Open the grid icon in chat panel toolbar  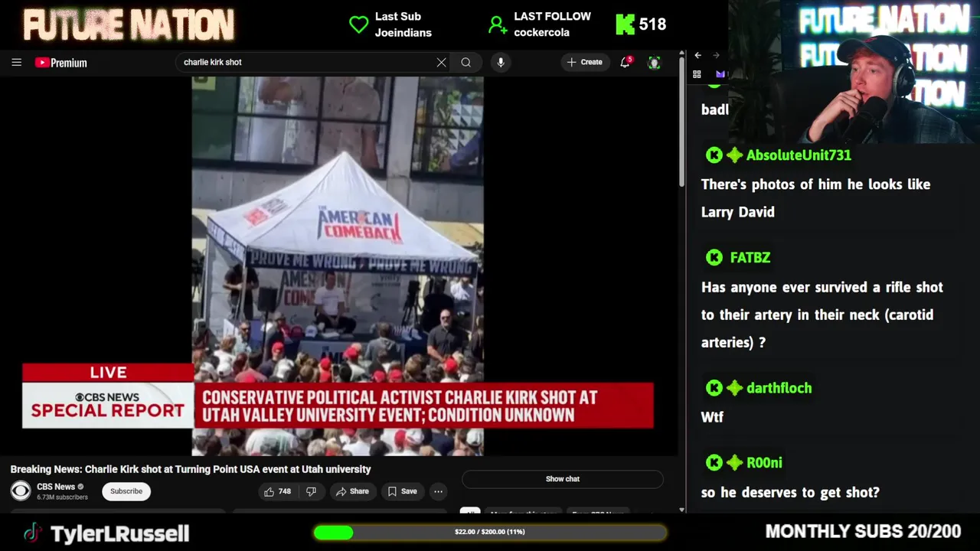[x=697, y=74]
